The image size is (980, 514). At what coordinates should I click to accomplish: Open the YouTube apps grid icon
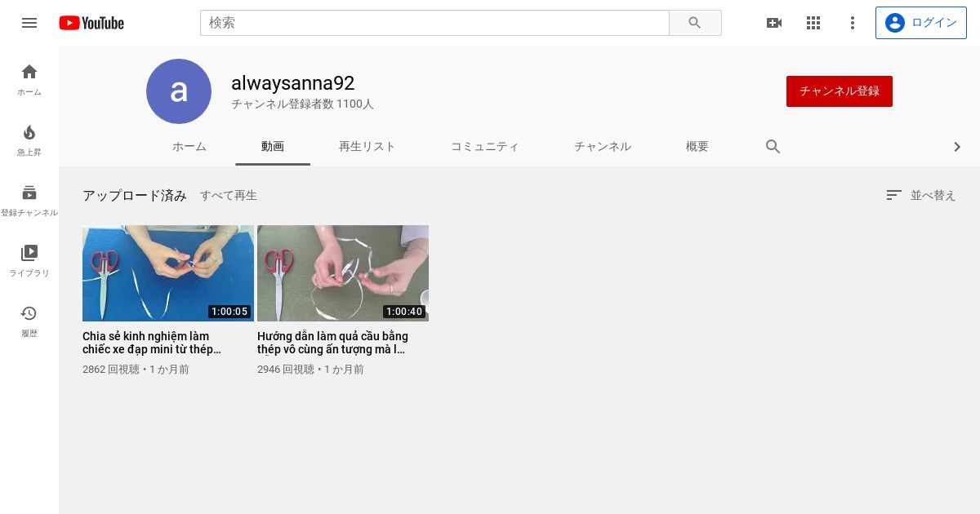point(813,23)
